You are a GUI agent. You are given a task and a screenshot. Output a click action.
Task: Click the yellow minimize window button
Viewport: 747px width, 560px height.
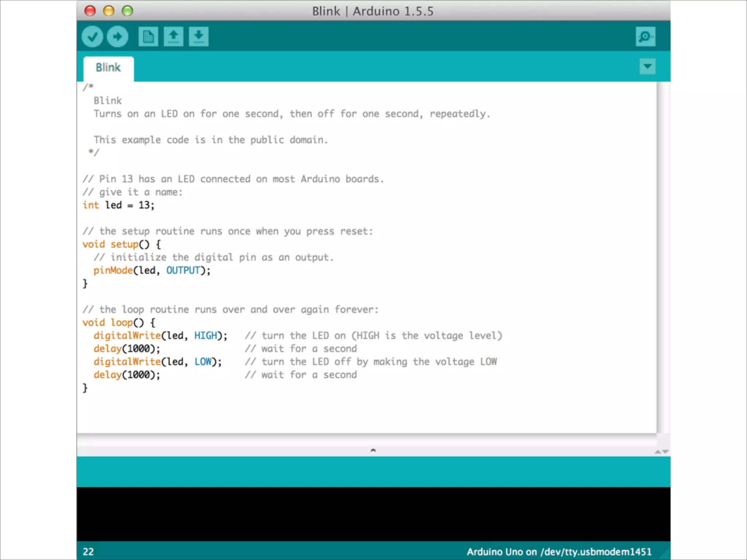tap(109, 11)
